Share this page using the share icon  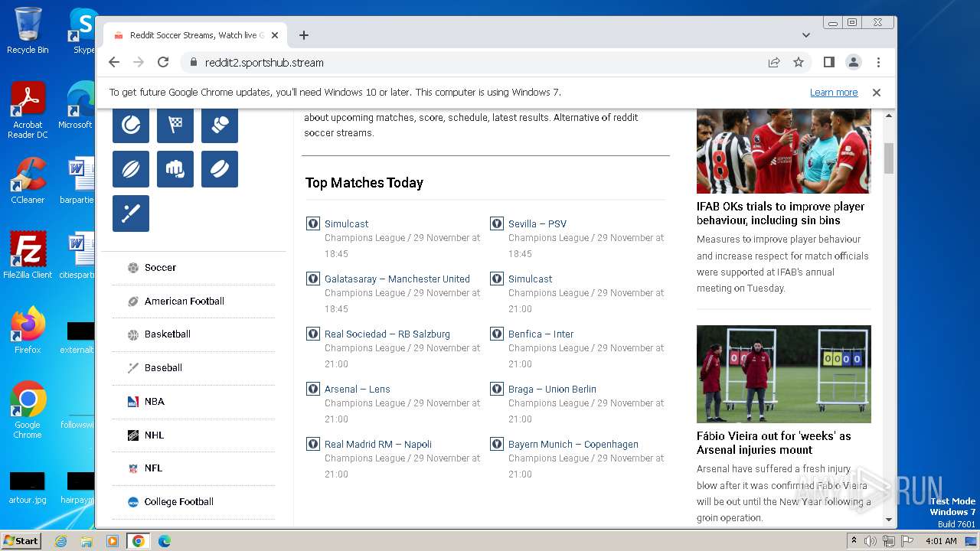pos(774,63)
